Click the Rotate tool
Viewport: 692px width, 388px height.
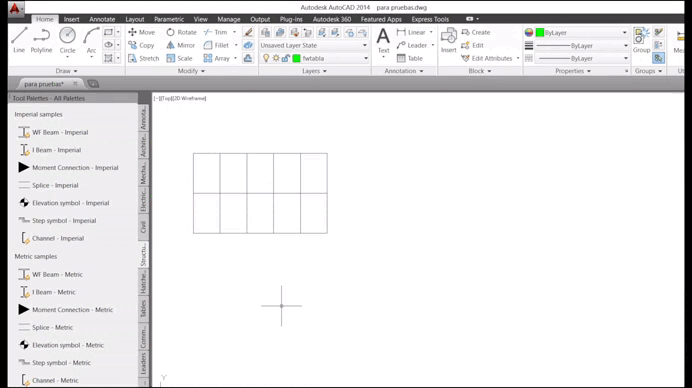(181, 32)
